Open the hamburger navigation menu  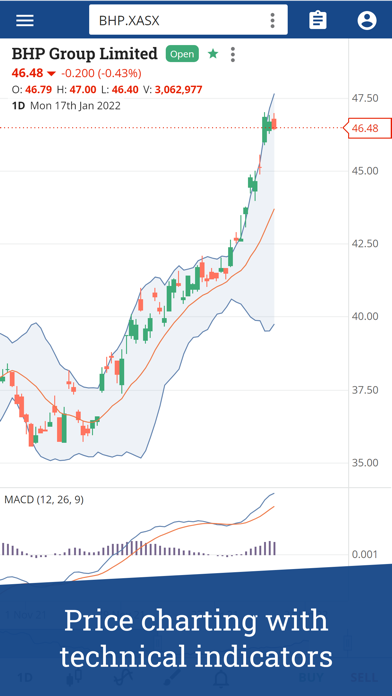click(24, 20)
